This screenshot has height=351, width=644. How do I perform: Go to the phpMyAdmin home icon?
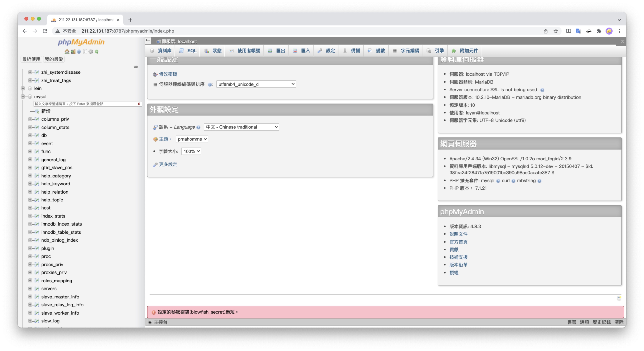click(x=67, y=51)
